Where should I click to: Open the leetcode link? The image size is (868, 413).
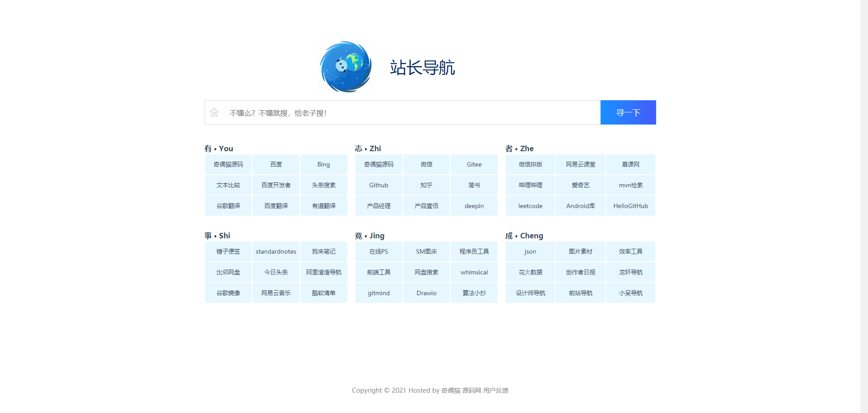531,206
